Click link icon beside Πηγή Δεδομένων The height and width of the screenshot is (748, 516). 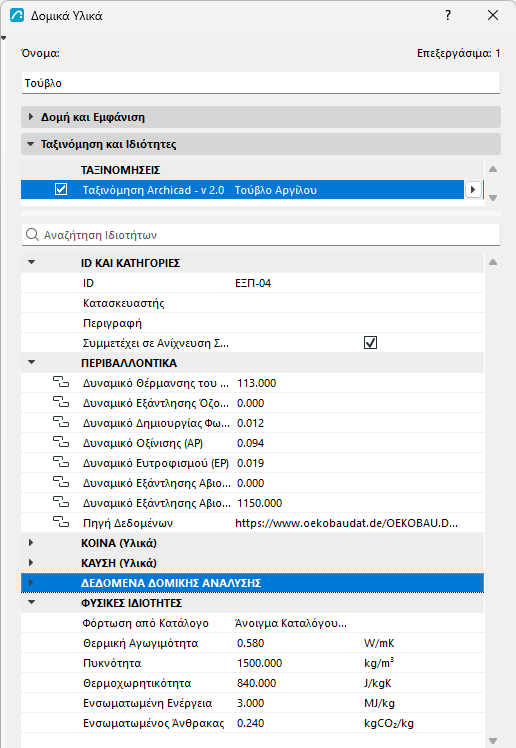click(x=61, y=523)
